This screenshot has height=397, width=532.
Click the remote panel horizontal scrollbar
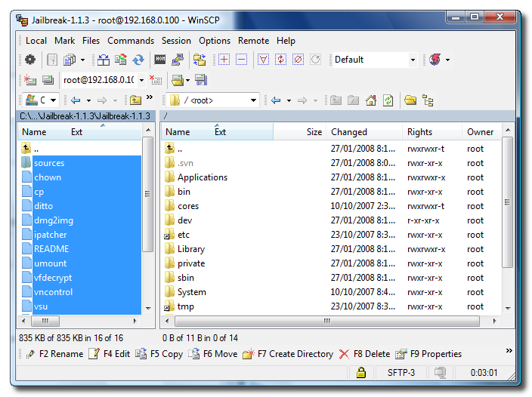click(329, 321)
